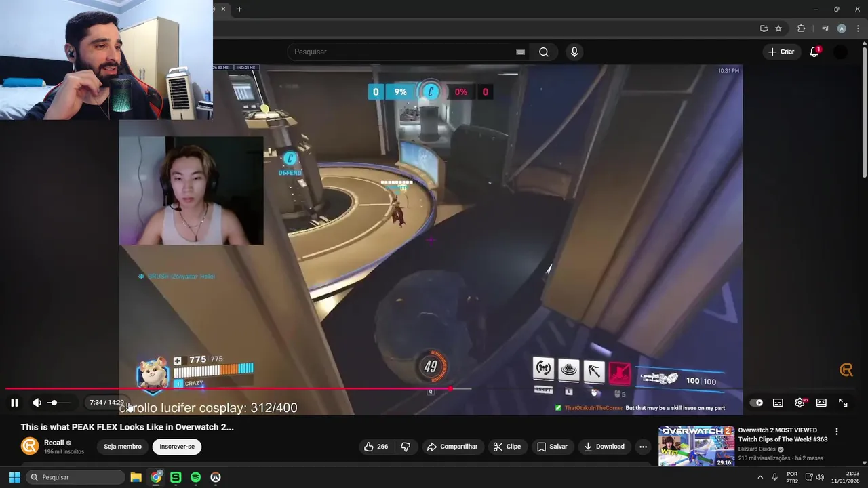The width and height of the screenshot is (868, 488).
Task: Open the Chrome profile avatar
Action: [842, 28]
